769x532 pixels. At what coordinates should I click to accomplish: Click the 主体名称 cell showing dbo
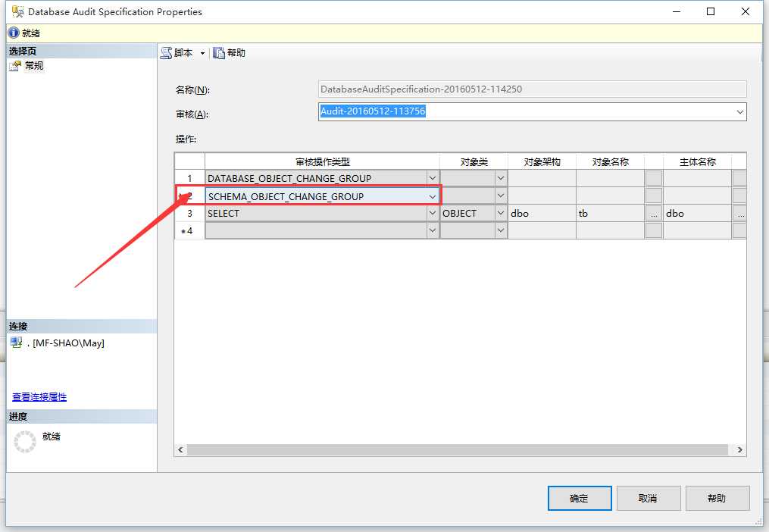coord(697,214)
